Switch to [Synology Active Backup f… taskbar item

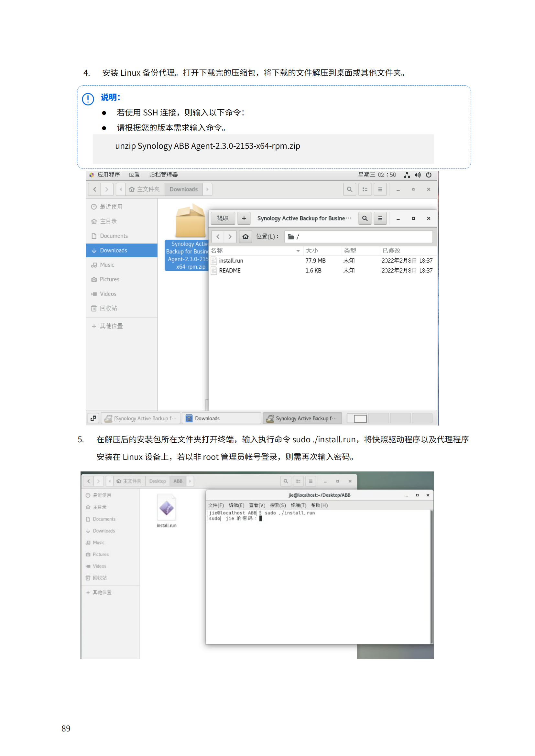click(141, 418)
